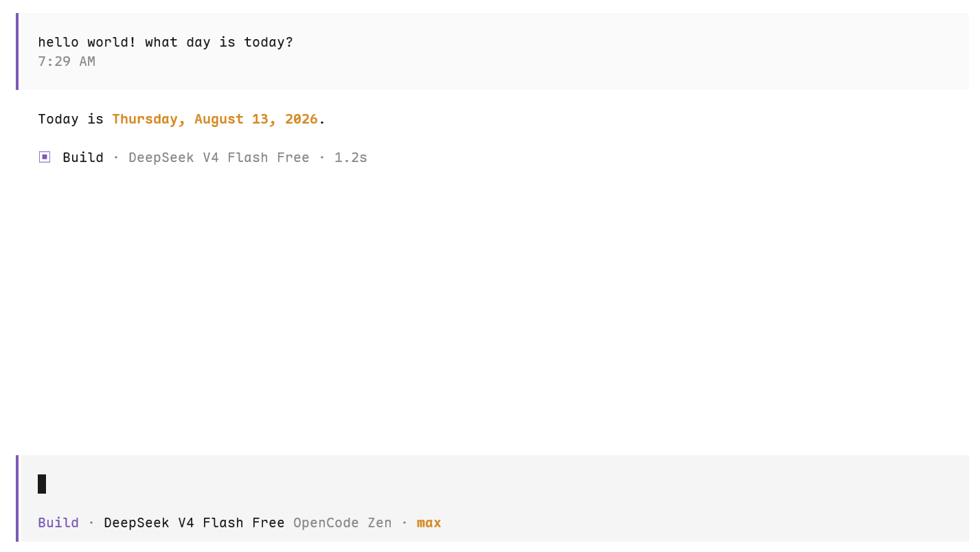
Task: Select user message hello world! what day is today?
Action: coord(166,42)
